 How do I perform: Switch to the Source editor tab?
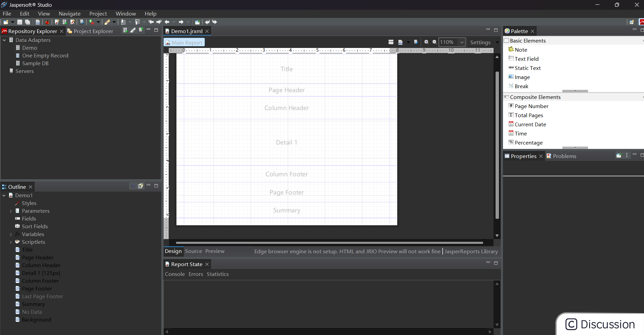click(193, 251)
